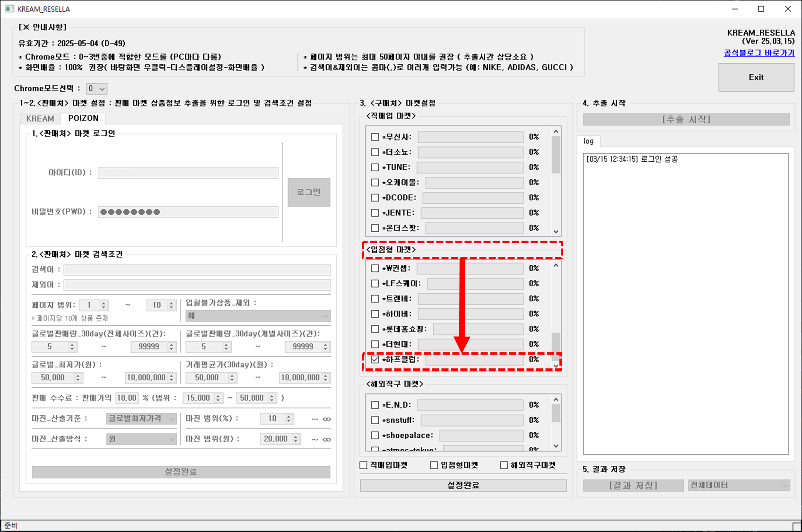The image size is (802, 532).
Task: Select all with 직매입마켓 checkbox
Action: (x=364, y=465)
